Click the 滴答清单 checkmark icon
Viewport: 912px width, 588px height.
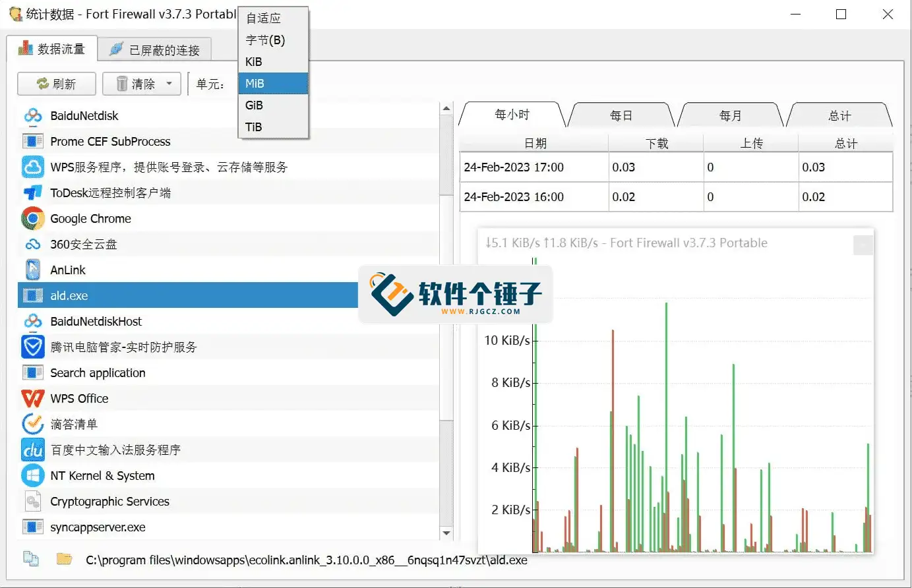pos(33,424)
